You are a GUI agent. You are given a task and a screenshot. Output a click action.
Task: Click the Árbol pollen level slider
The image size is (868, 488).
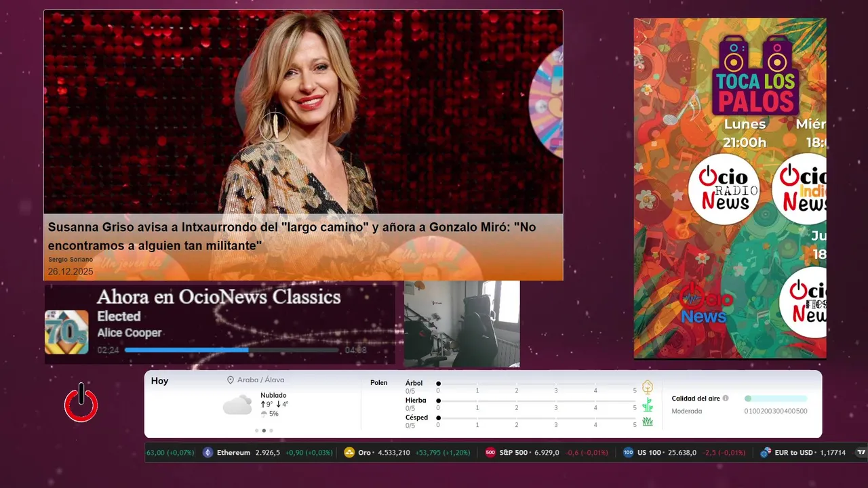pyautogui.click(x=537, y=384)
